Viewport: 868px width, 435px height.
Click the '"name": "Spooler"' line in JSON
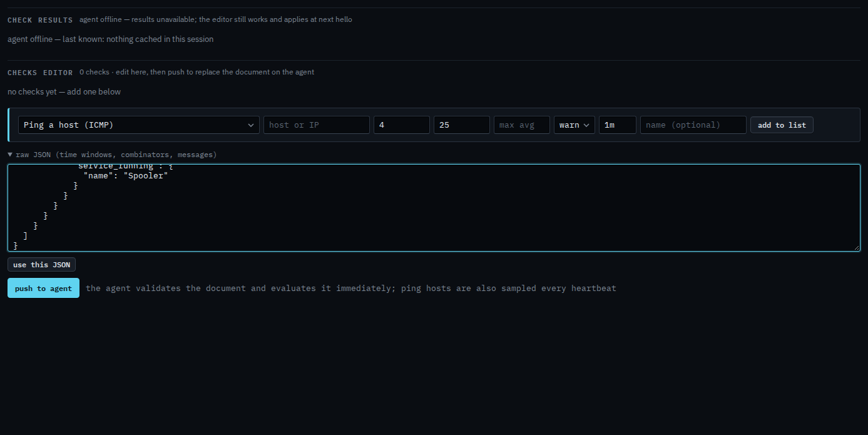(126, 175)
